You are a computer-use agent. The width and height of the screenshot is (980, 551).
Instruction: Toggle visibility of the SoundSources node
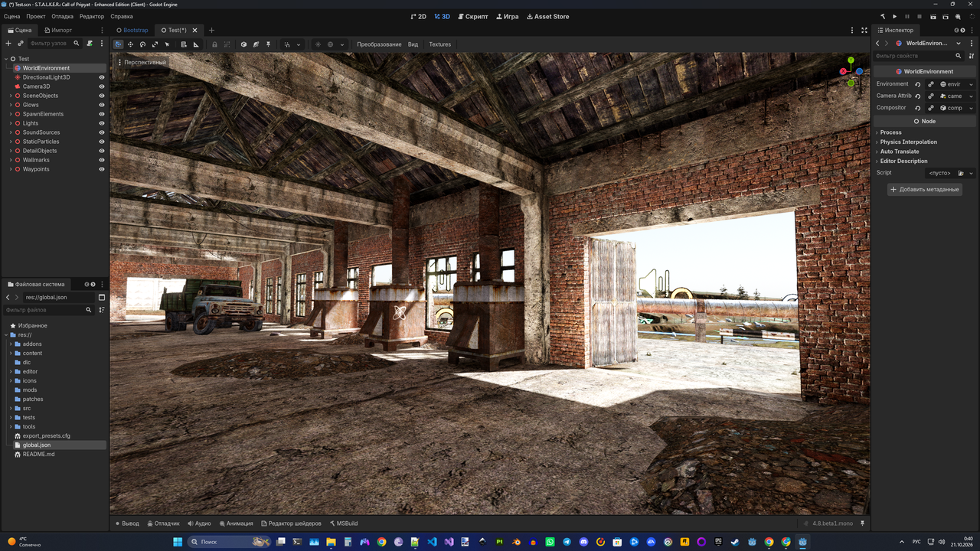102,132
